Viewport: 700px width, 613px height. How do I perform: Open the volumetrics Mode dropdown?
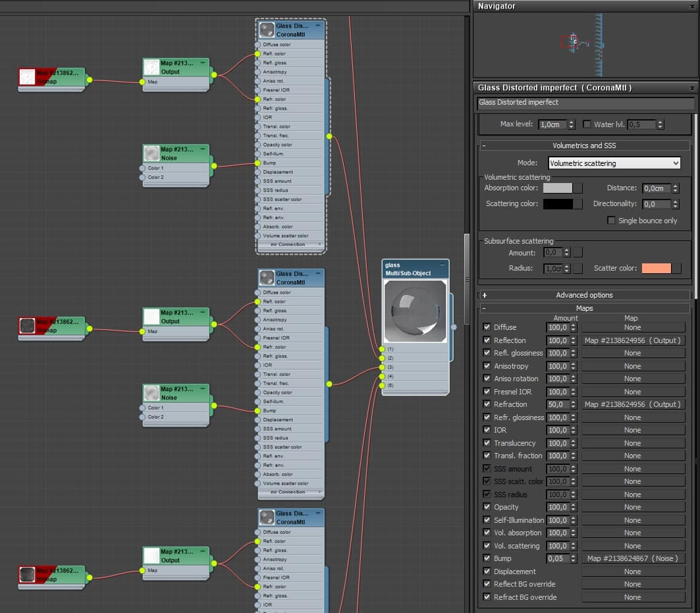coord(614,163)
